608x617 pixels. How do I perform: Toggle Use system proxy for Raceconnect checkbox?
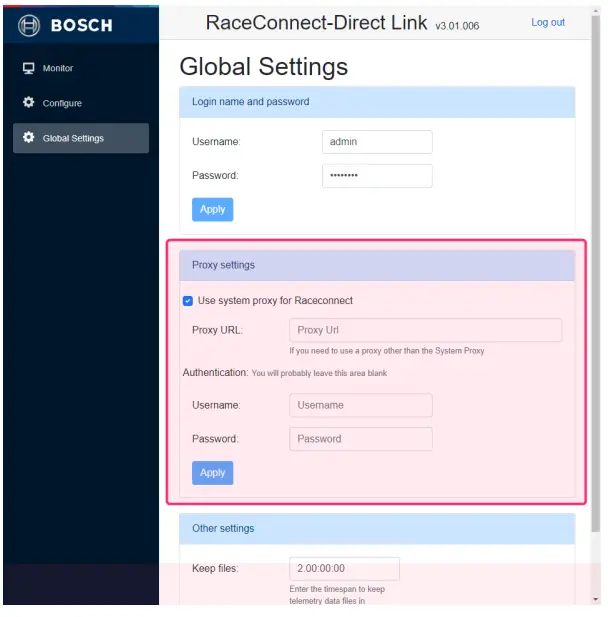coord(188,301)
